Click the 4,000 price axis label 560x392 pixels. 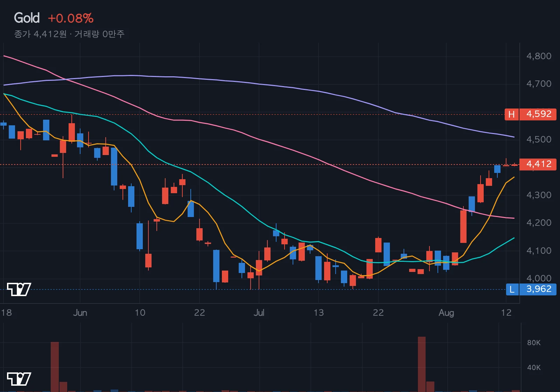(x=539, y=278)
